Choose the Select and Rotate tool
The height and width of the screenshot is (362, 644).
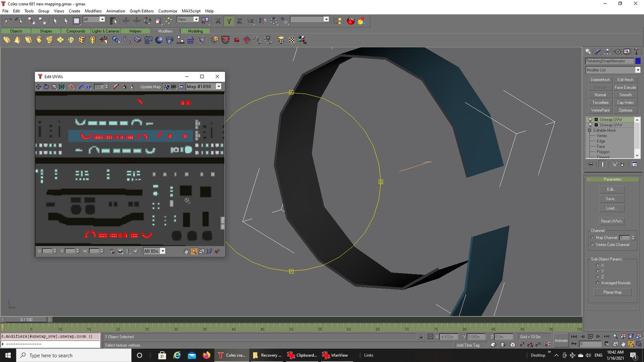click(x=147, y=20)
